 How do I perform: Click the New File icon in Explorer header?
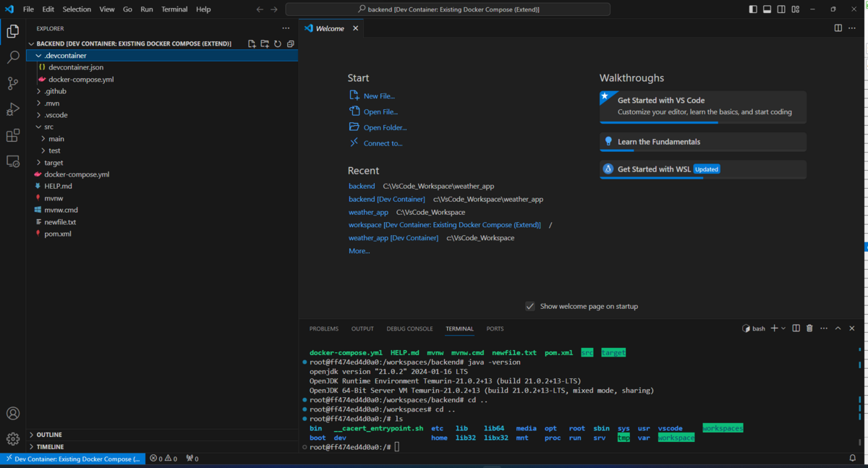pos(252,43)
